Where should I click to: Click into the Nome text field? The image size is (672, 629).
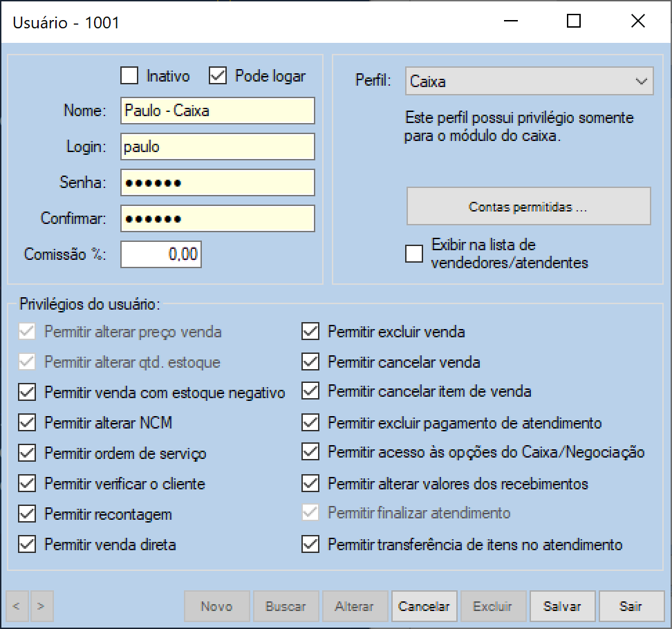(217, 111)
